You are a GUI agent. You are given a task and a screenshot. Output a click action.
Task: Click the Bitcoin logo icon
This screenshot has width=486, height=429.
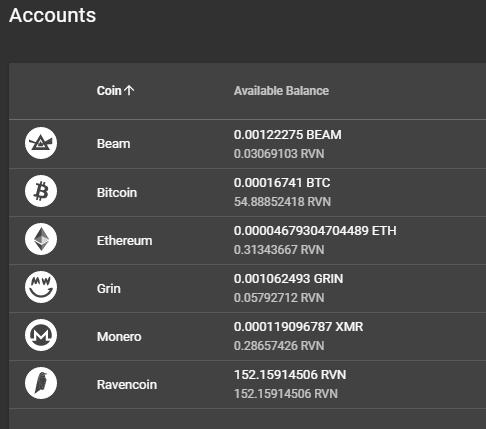41,191
